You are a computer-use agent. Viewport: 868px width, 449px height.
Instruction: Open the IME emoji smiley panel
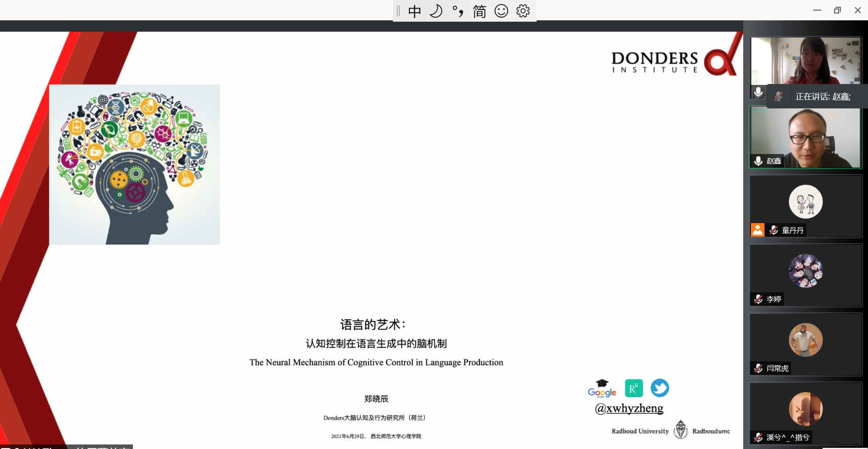(501, 11)
